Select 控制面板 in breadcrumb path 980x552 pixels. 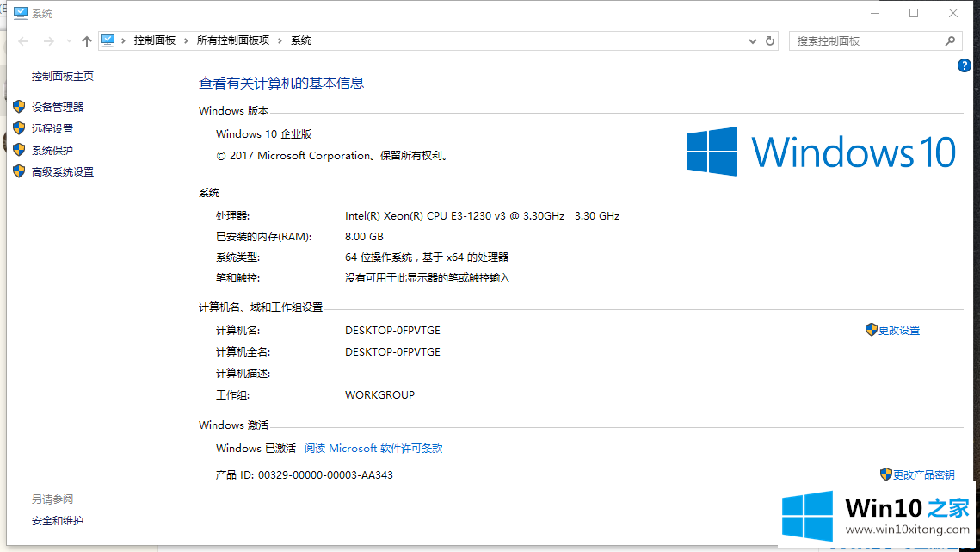154,40
